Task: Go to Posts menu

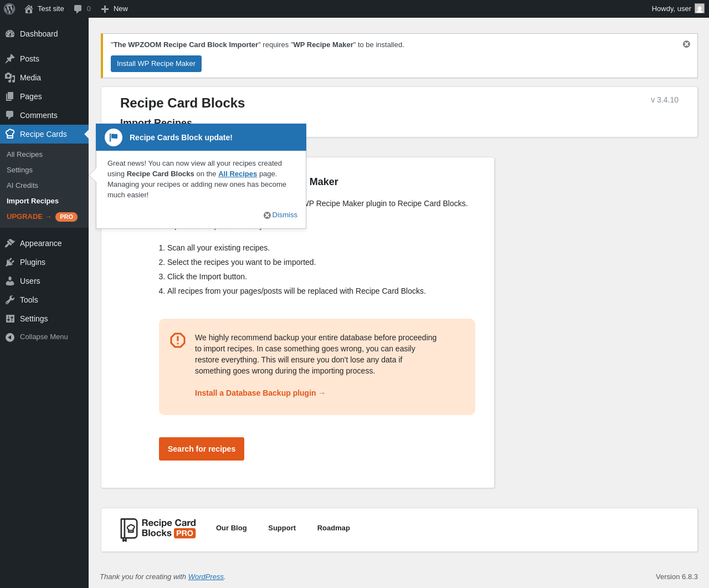Action: coord(44,59)
